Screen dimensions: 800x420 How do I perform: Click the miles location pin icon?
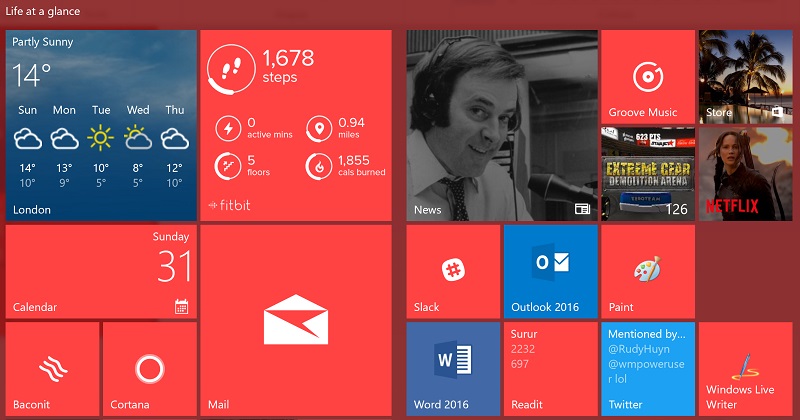coord(319,129)
